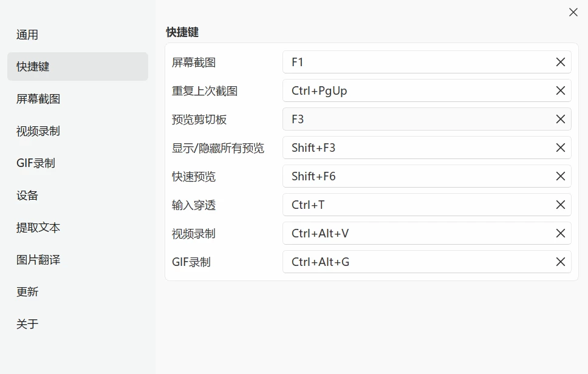588x374 pixels.
Task: Remove the 预览剪切板 F3 shortcut
Action: (x=560, y=119)
